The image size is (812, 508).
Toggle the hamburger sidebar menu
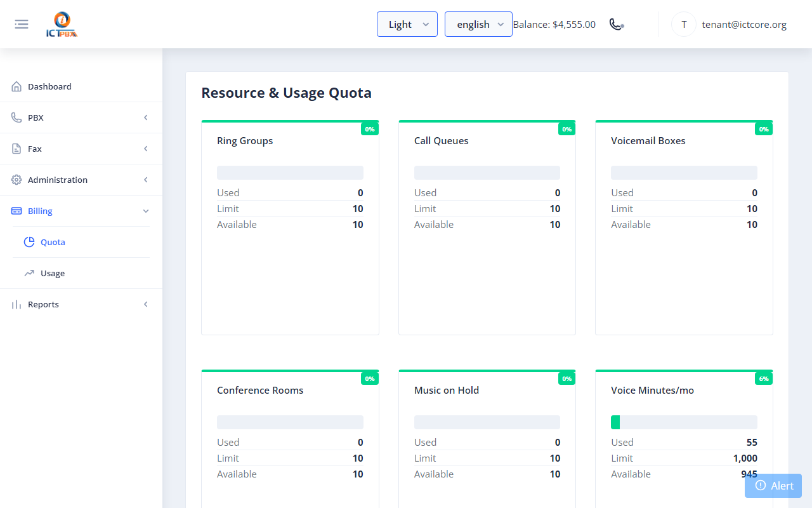(22, 24)
